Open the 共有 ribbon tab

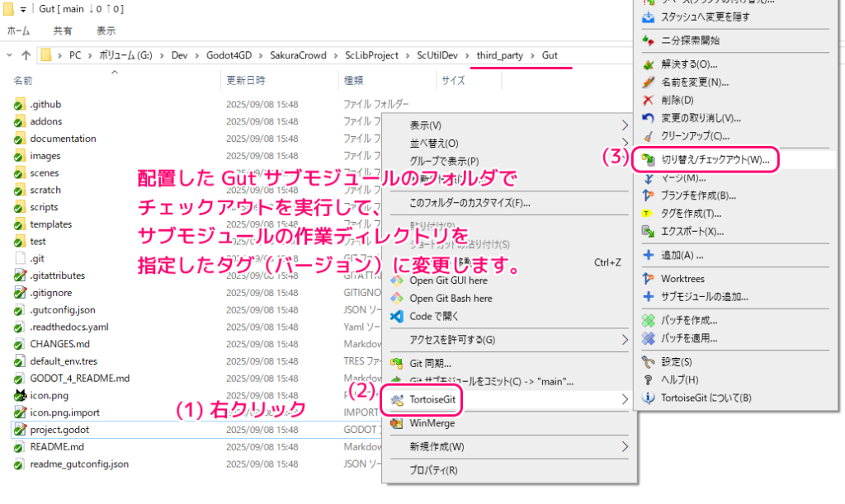click(x=63, y=31)
